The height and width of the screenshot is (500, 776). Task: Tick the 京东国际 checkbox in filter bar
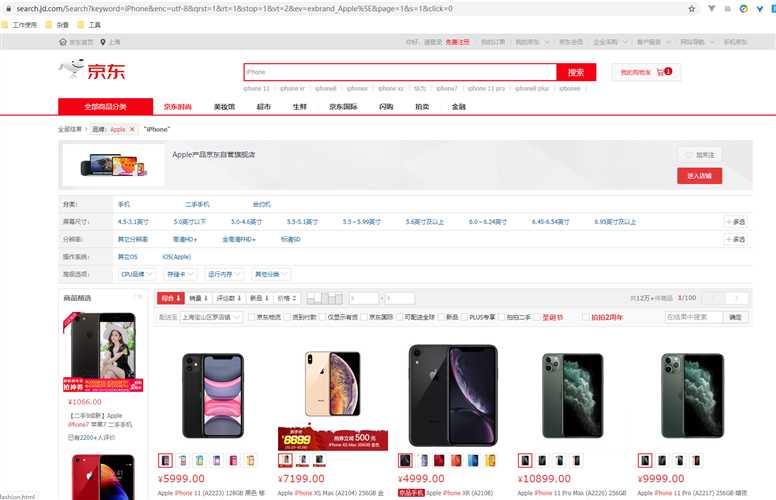pos(364,317)
